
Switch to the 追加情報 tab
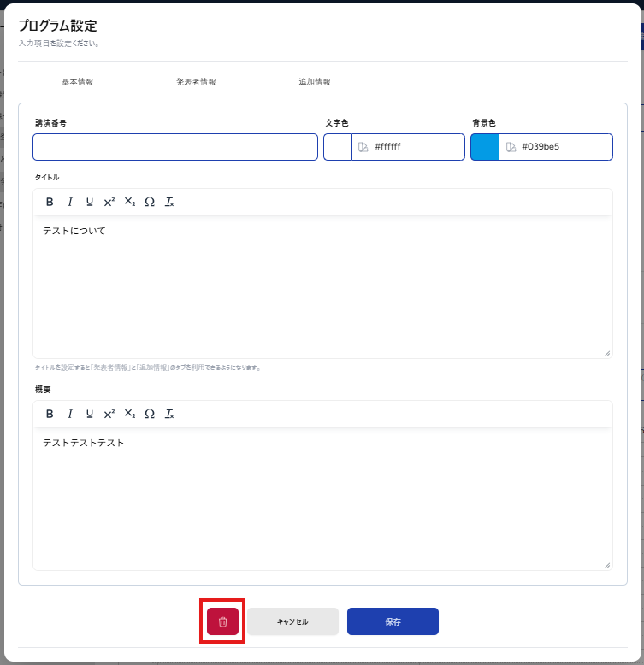315,82
